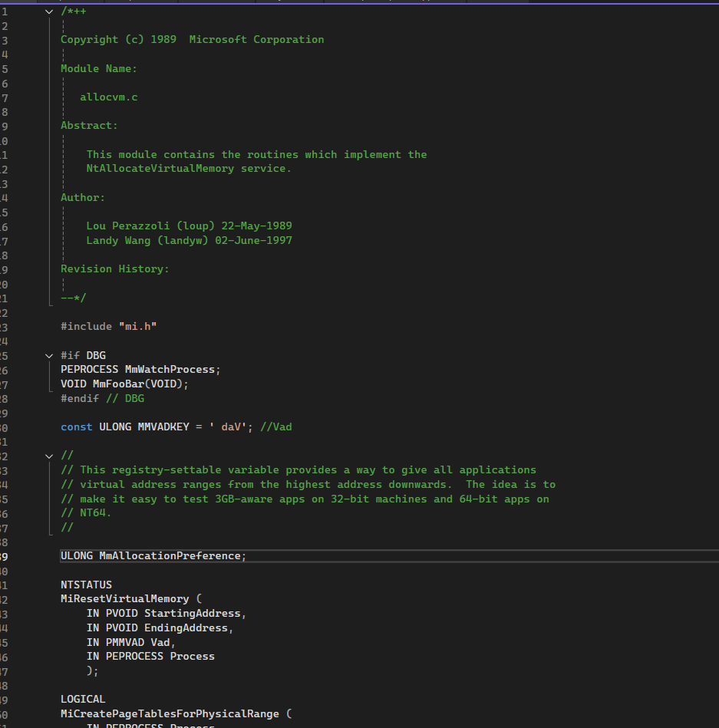Click the 'Author:' comment line

[x=83, y=198]
